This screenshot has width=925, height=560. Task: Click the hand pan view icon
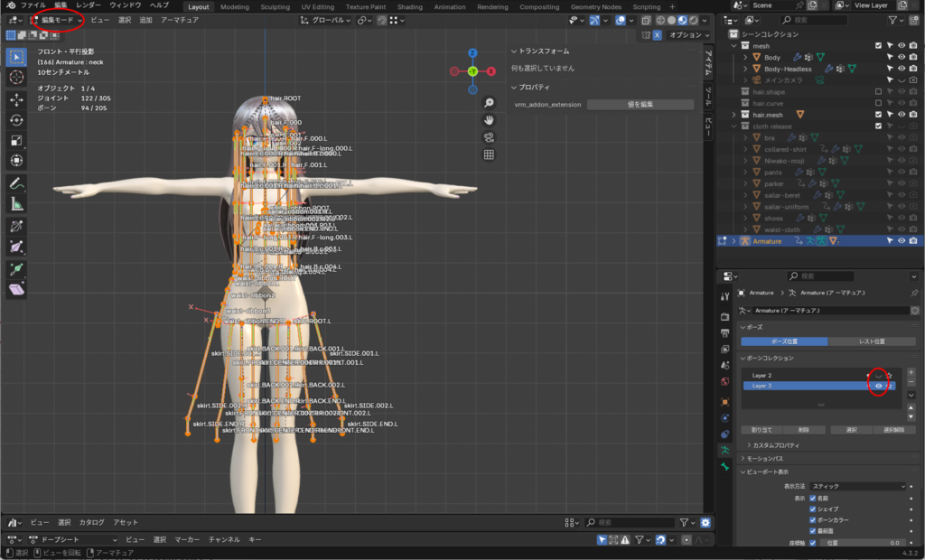(489, 120)
